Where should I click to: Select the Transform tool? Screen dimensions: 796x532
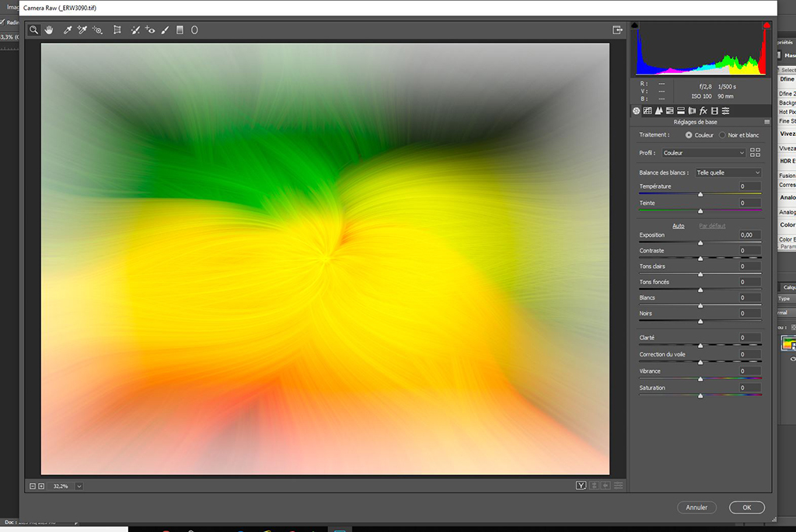click(117, 30)
